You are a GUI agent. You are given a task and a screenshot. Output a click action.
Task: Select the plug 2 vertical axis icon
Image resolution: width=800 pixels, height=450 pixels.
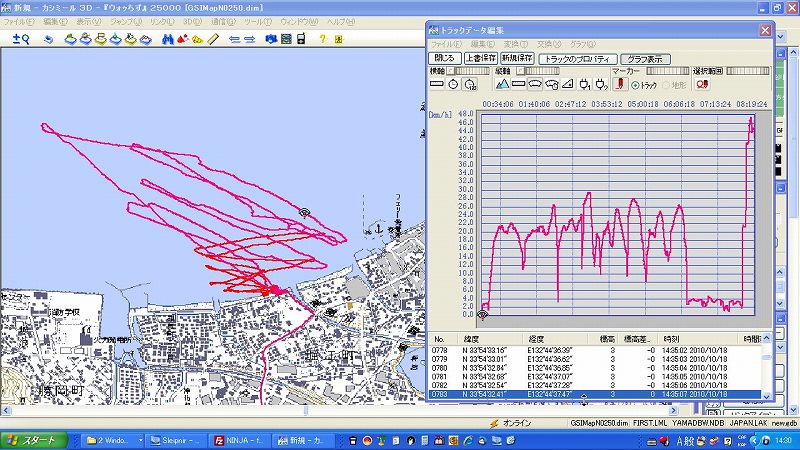coord(602,84)
